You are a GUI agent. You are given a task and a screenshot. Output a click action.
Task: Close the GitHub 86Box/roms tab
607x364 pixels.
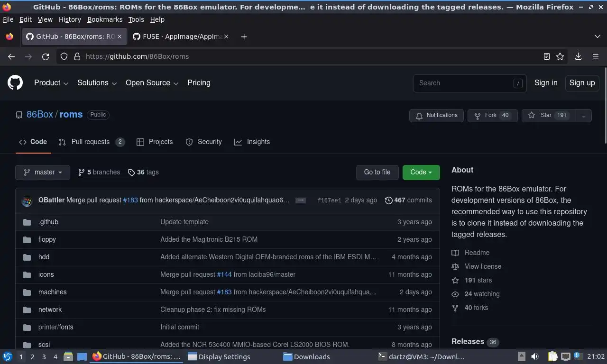click(120, 36)
